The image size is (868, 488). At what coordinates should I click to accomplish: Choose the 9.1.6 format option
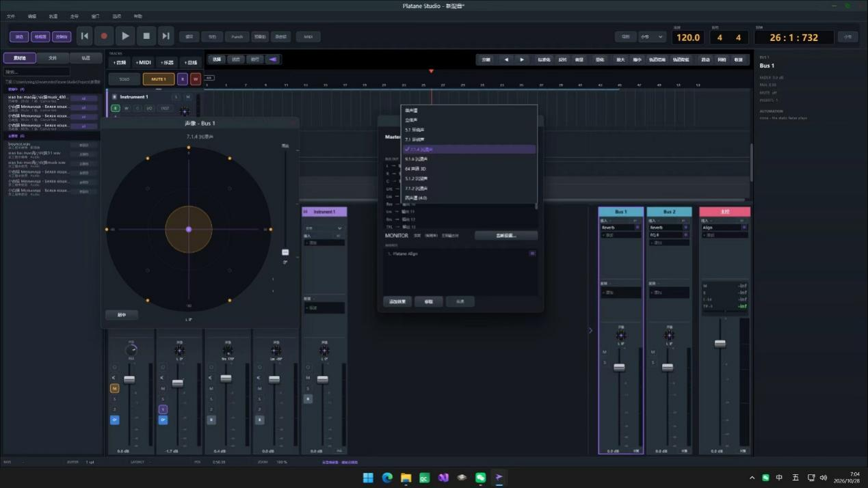469,159
